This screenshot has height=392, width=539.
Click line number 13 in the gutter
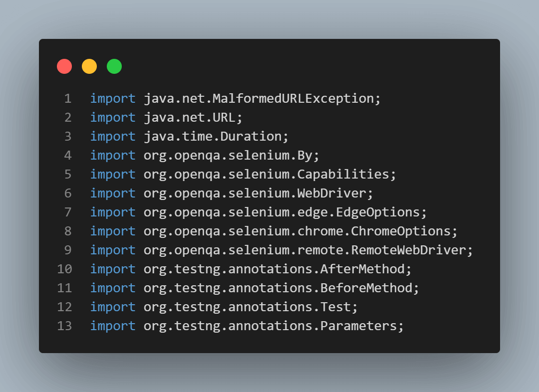click(x=65, y=326)
